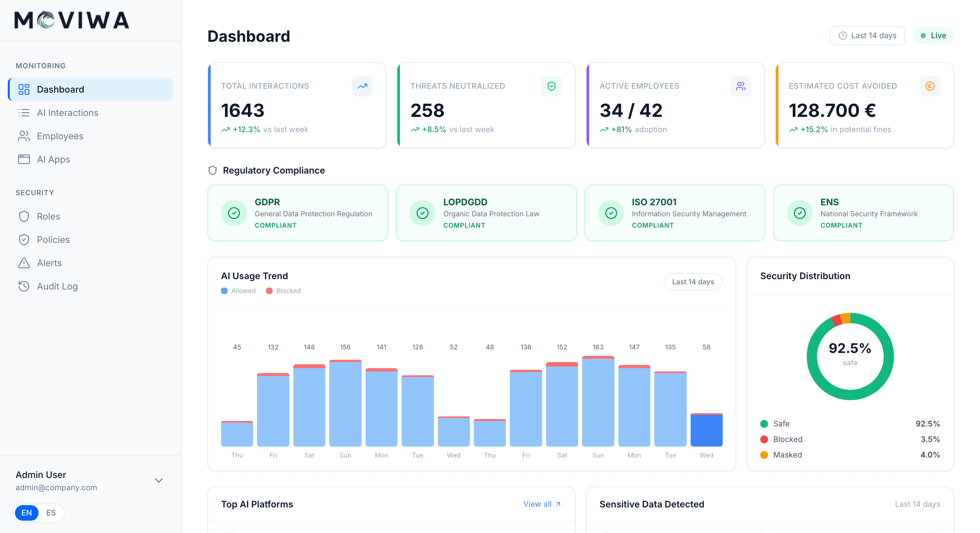980x533 pixels.
Task: Click the shield icon beside Regulatory Compliance
Action: 213,170
